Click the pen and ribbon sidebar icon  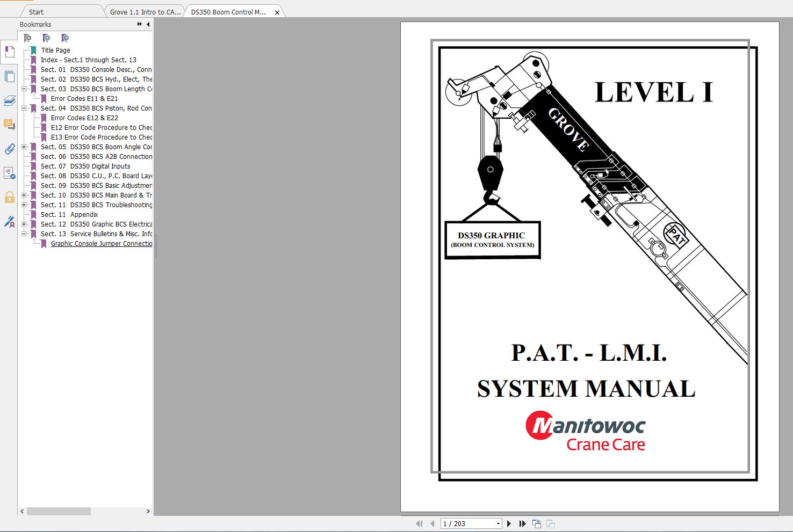(x=9, y=221)
